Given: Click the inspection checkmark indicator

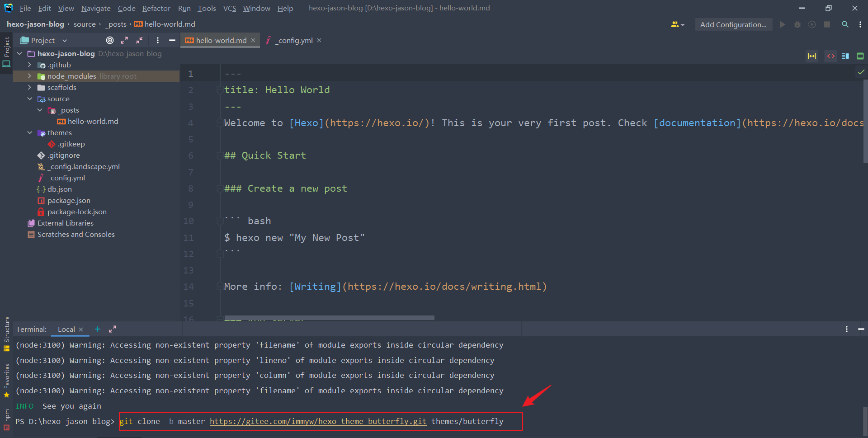Looking at the screenshot, I should (x=861, y=72).
